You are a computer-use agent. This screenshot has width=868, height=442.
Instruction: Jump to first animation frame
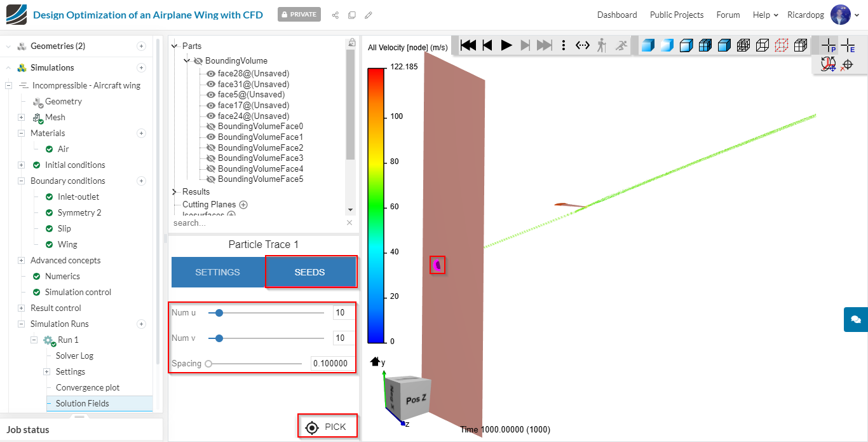[468, 45]
